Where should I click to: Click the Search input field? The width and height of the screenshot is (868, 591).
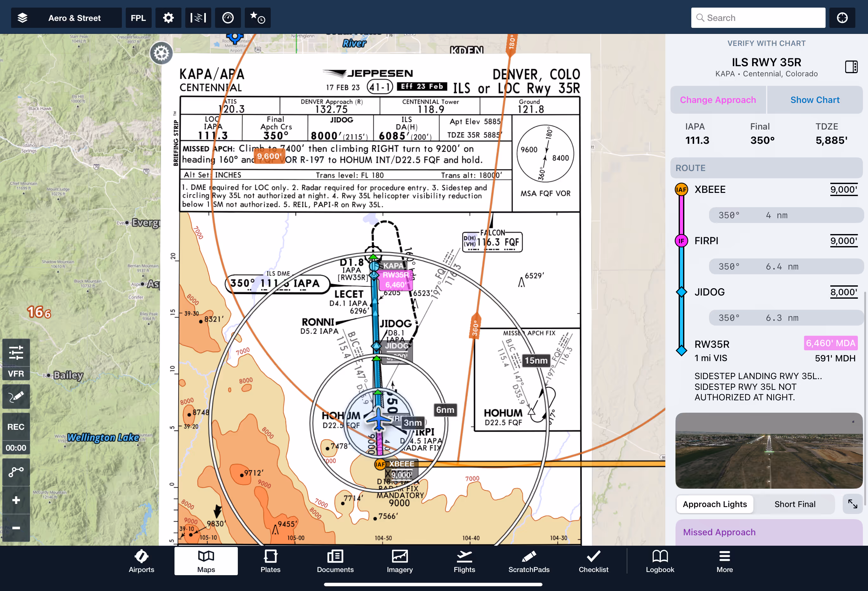pos(758,18)
